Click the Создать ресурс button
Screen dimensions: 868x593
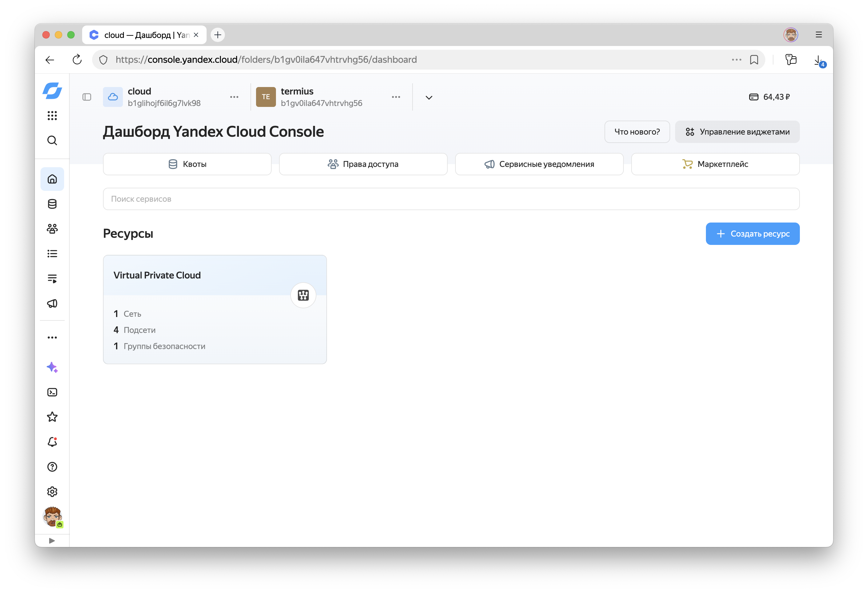752,234
